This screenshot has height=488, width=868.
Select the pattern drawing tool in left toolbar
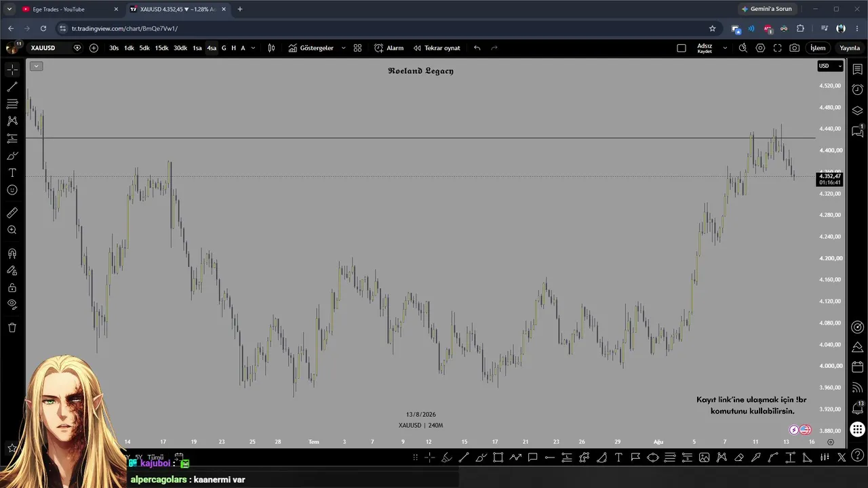12,121
